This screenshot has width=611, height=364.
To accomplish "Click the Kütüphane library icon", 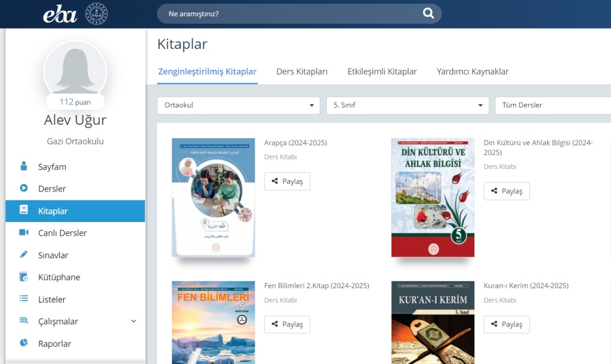I will point(24,277).
